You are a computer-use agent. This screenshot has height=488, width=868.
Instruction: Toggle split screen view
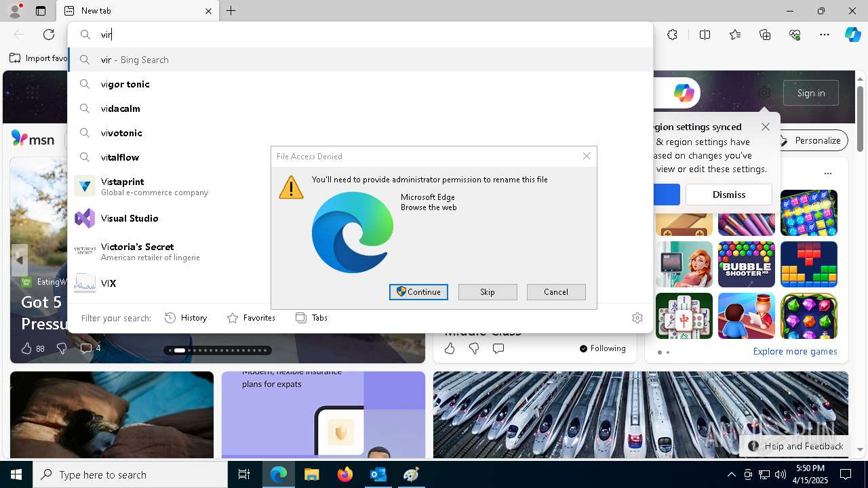tap(705, 35)
